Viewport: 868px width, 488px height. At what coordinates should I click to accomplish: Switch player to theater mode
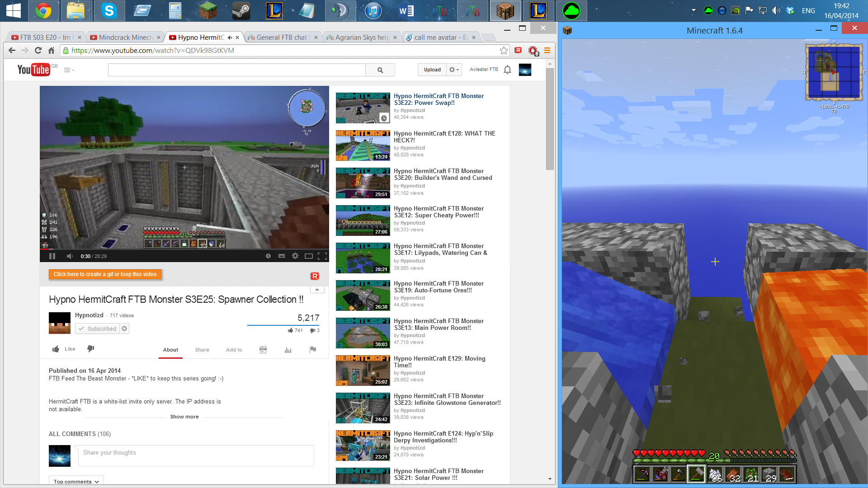coord(309,256)
